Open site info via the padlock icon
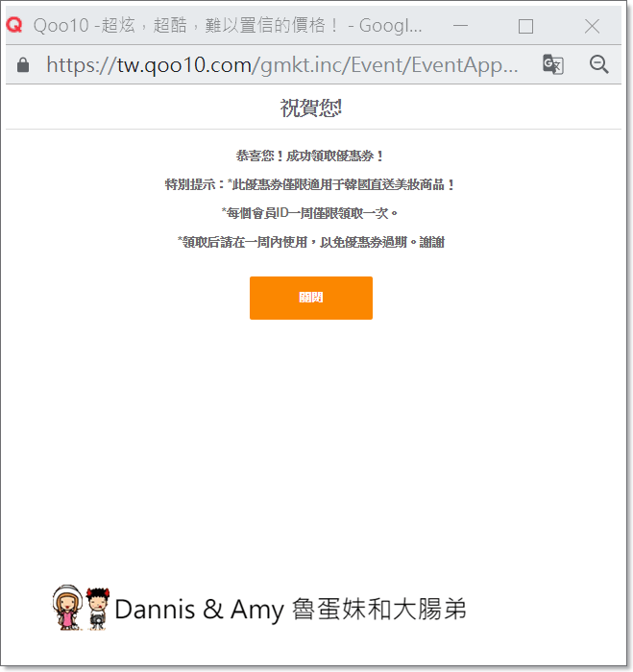The width and height of the screenshot is (633, 672). click(23, 65)
